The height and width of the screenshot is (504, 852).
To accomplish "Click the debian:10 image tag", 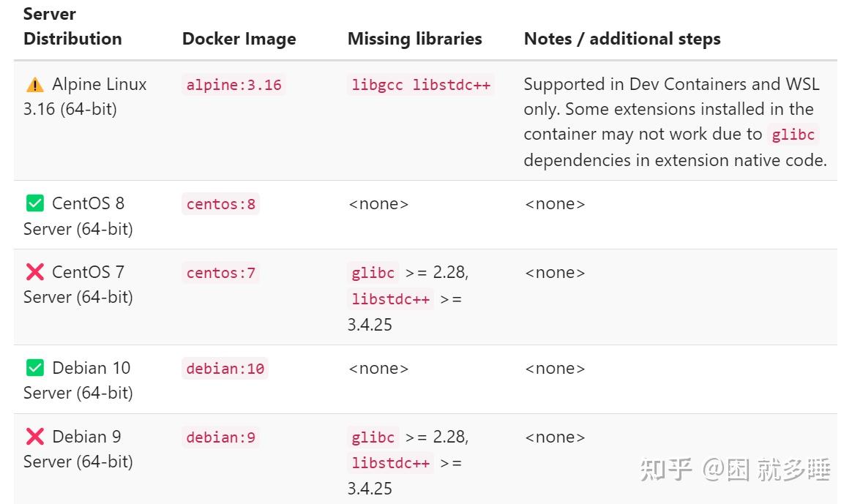I will 225,369.
